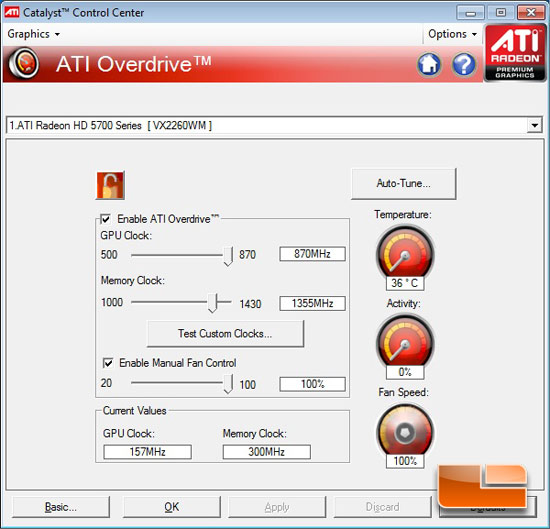550x529 pixels.
Task: Click the ATI Overdrive gauge icon in the banner
Action: point(24,64)
